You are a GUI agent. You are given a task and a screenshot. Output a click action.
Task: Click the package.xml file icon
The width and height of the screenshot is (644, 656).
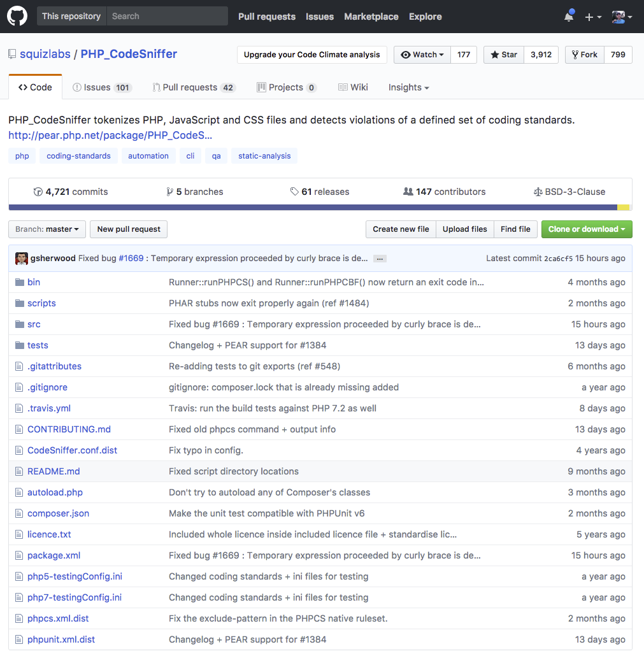pyautogui.click(x=19, y=555)
